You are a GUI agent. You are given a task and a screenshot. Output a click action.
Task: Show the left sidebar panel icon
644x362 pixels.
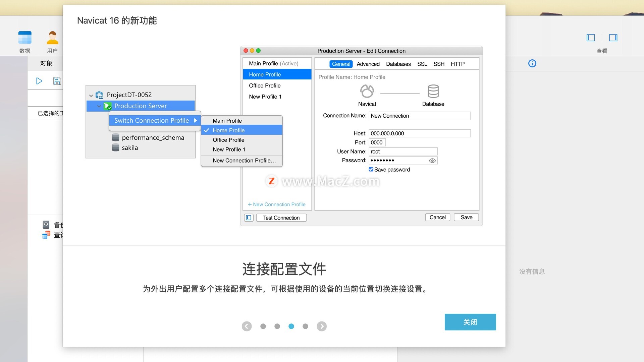point(590,38)
